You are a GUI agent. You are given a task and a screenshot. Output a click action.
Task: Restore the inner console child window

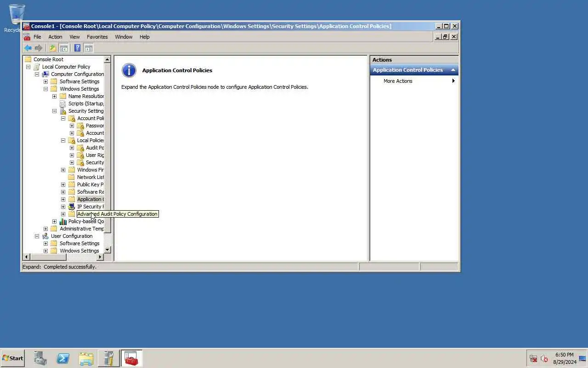click(446, 37)
